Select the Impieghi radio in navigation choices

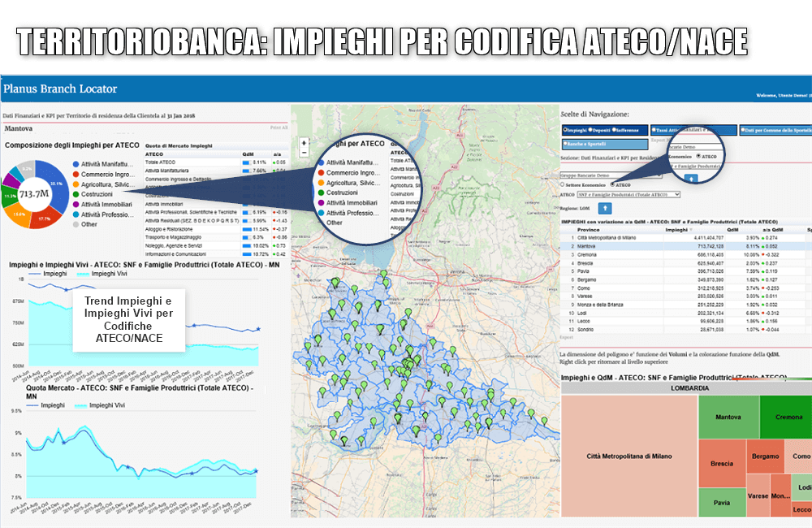pyautogui.click(x=565, y=130)
